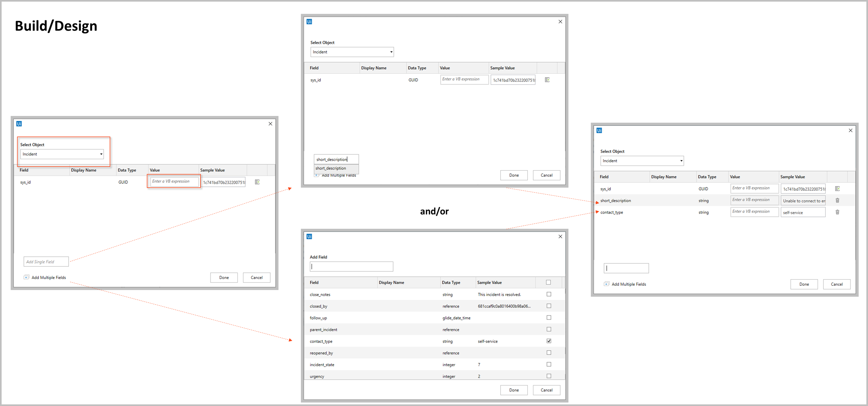Viewport: 868px width, 406px height.
Task: Click plus icon beside Add Multiple Fields in left dialog
Action: click(26, 277)
